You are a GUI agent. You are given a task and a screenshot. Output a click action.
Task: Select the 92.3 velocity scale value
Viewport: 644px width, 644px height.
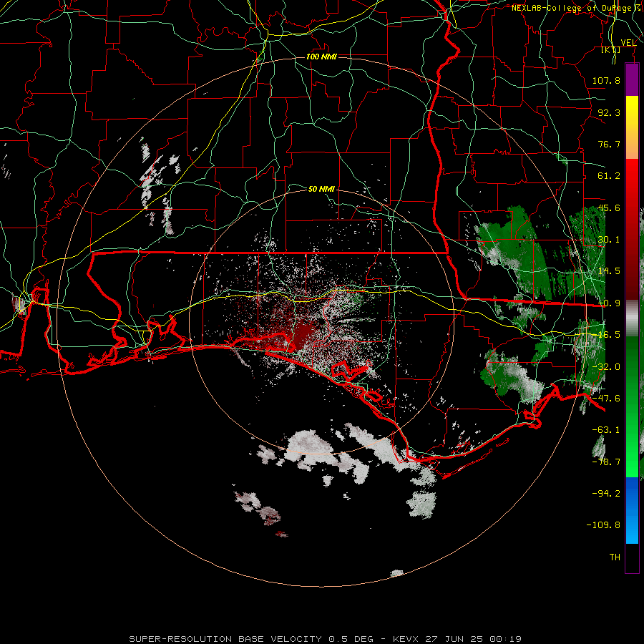(x=609, y=112)
